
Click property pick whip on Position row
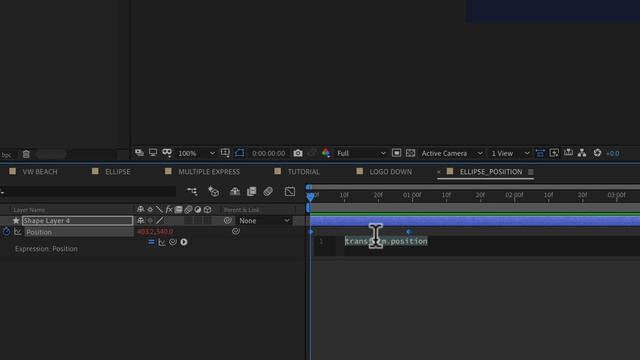[236, 231]
